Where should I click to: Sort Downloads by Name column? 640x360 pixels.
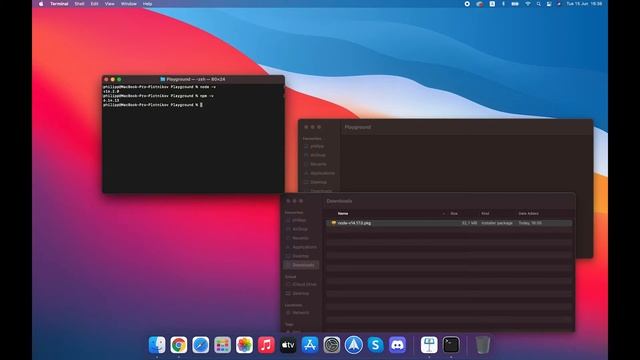(343, 213)
